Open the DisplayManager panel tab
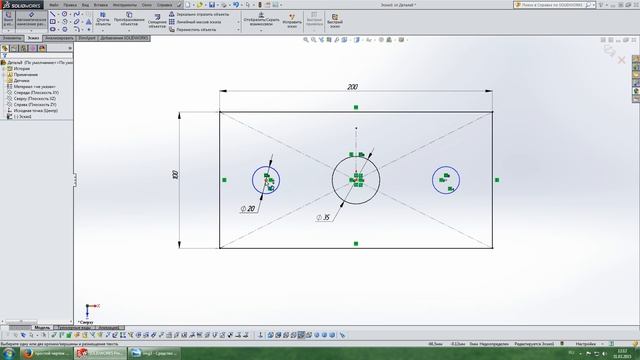Image resolution: width=640 pixels, height=360 pixels. coord(42,48)
